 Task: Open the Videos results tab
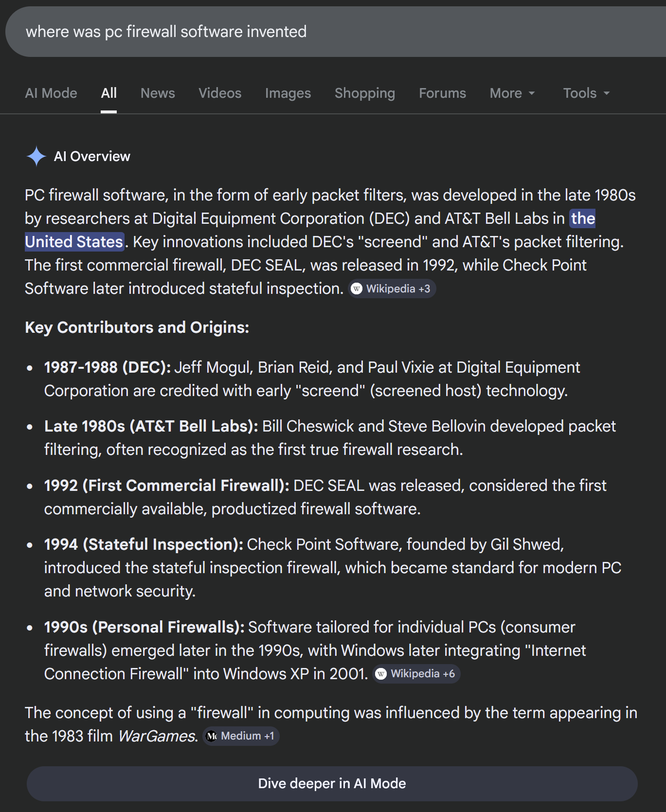pos(220,93)
